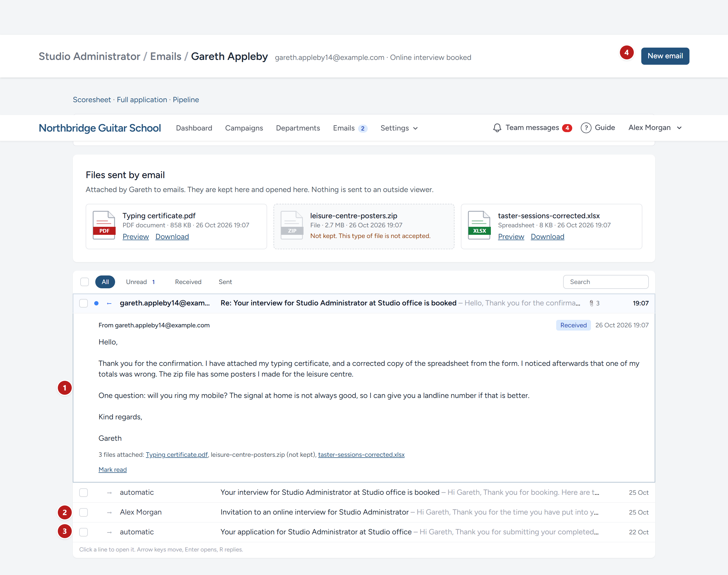This screenshot has height=575, width=728.
Task: Open the Campaigns menu item
Action: point(244,128)
